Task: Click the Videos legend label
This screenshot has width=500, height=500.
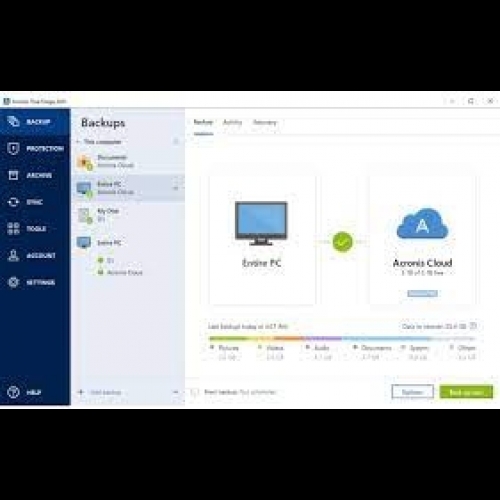Action: (x=275, y=348)
